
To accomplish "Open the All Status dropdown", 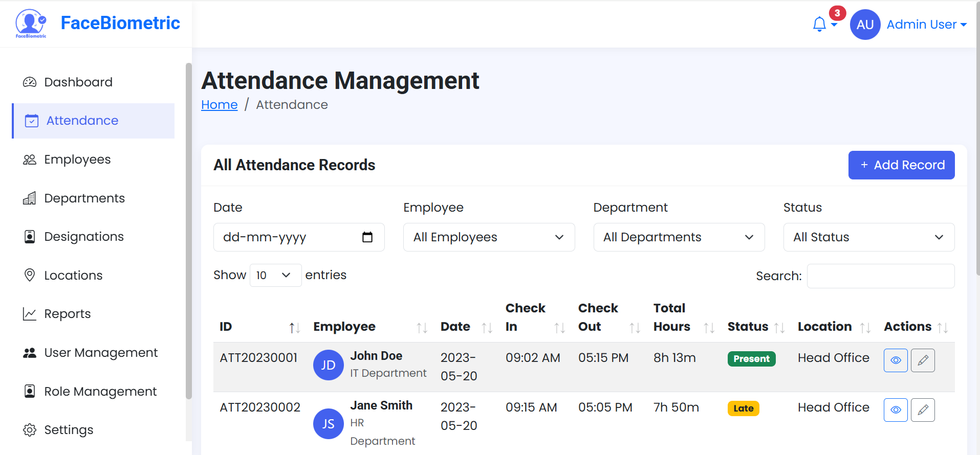I will pos(869,237).
